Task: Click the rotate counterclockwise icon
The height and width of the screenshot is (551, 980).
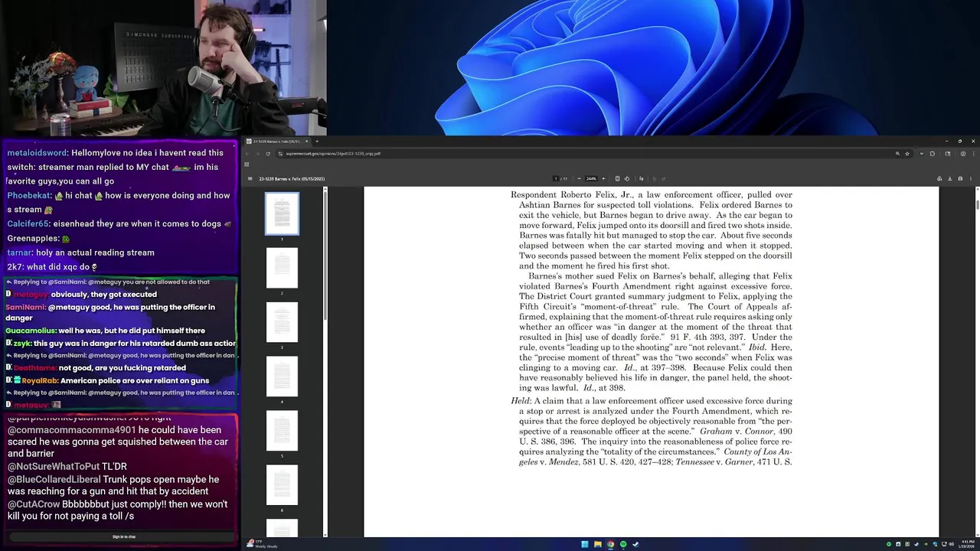Action: click(x=626, y=178)
